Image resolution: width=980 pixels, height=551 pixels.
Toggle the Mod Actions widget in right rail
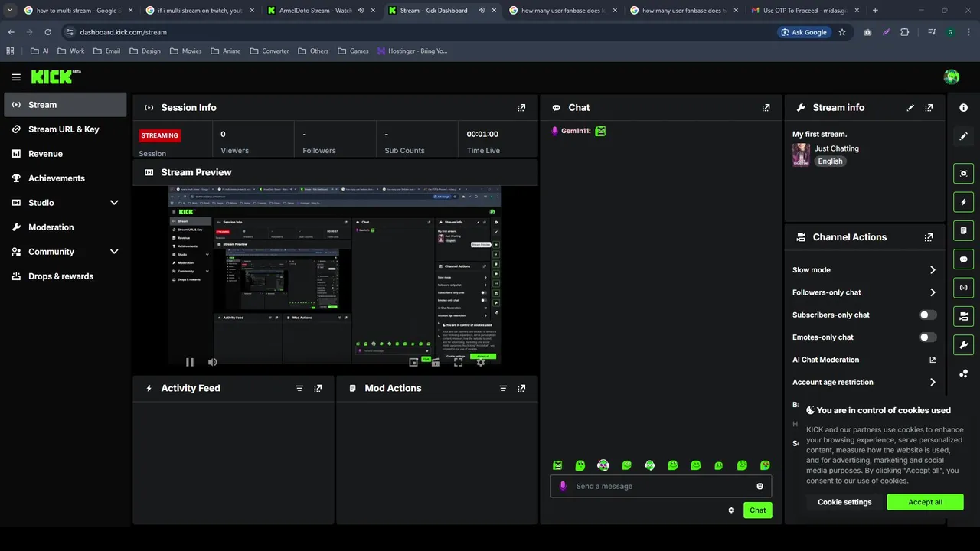click(x=964, y=230)
